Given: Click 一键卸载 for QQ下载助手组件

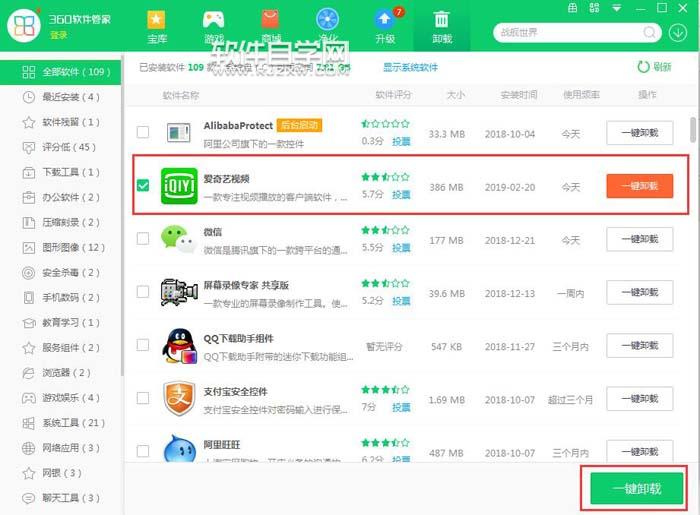Looking at the screenshot, I should 640,345.
